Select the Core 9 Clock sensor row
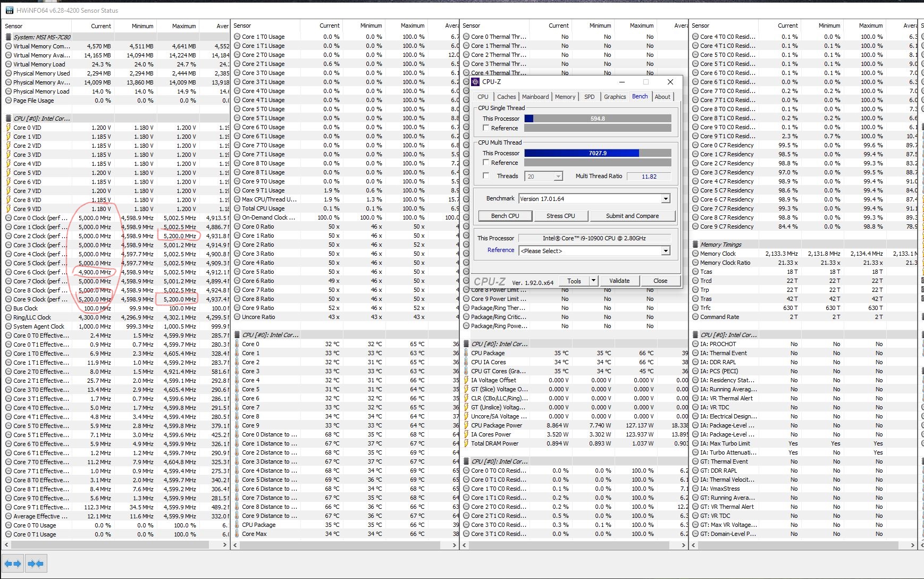This screenshot has height=579, width=924. (116, 299)
